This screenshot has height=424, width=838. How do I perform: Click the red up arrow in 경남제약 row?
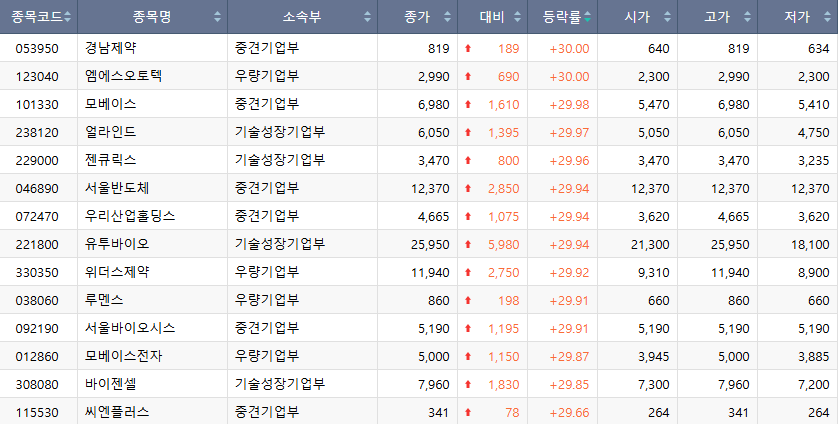tap(468, 48)
